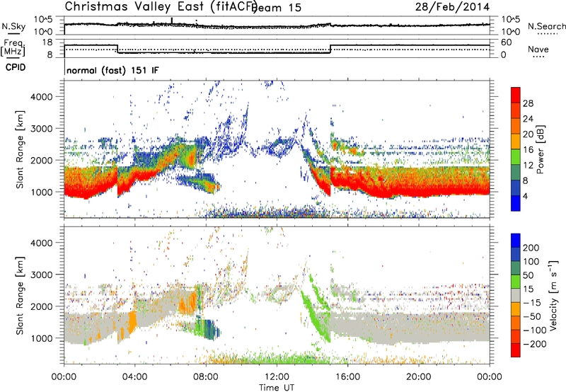The image size is (566, 392).
Task: Click the '20:00' time tick label
Action: coord(418,377)
